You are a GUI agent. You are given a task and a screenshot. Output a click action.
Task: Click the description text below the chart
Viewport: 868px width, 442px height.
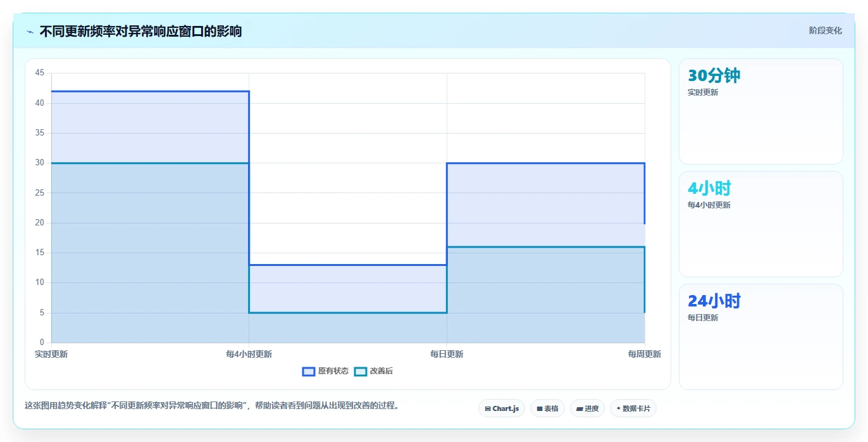212,406
